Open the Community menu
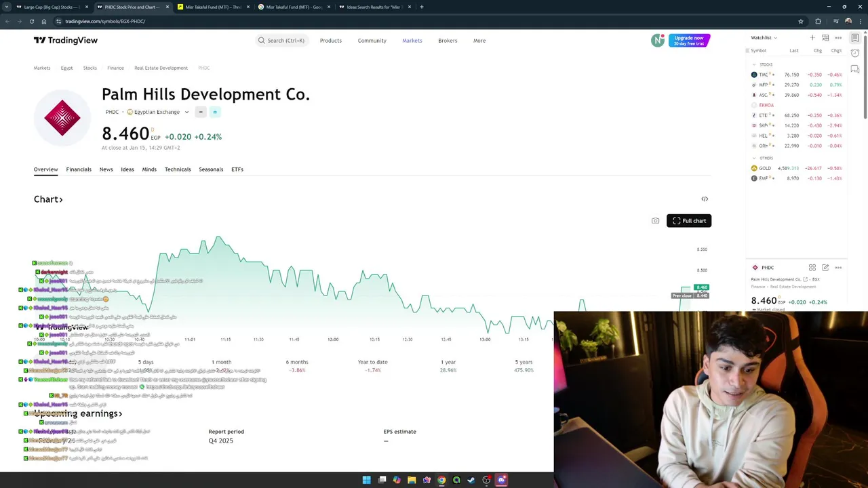This screenshot has width=868, height=488. 372,41
